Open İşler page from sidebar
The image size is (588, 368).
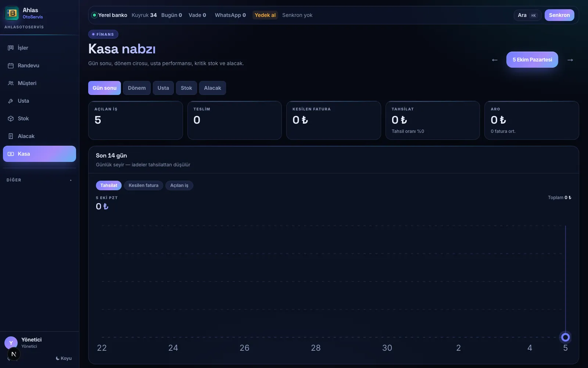coord(39,48)
